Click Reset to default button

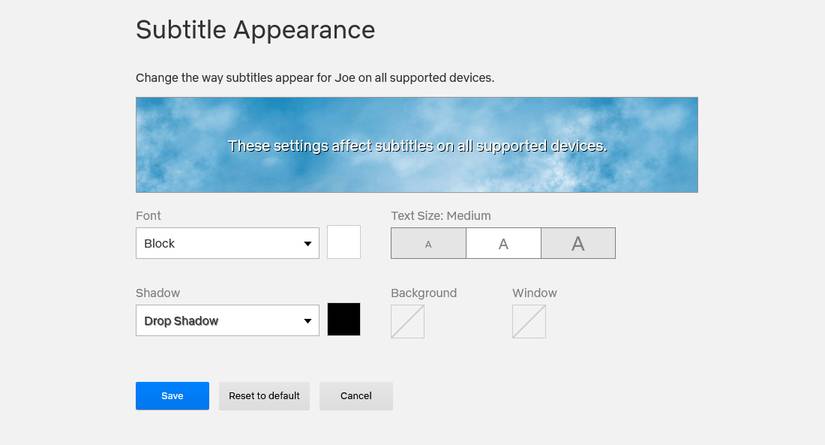click(264, 396)
